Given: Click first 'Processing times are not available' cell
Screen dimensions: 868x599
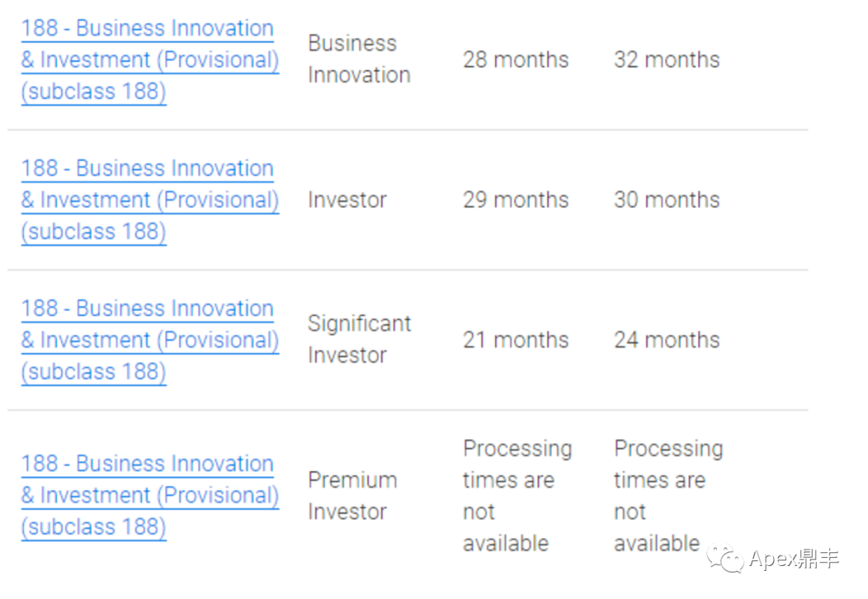Looking at the screenshot, I should [518, 496].
